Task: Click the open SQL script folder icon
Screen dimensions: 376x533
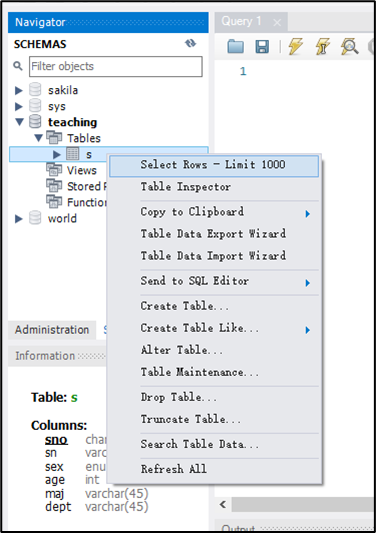Action: coord(236,47)
